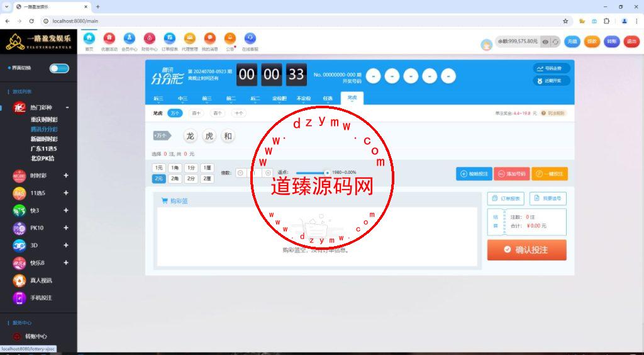Image resolution: width=644 pixels, height=355 pixels.
Task: Switch to the 不定位 play tab
Action: 304,99
